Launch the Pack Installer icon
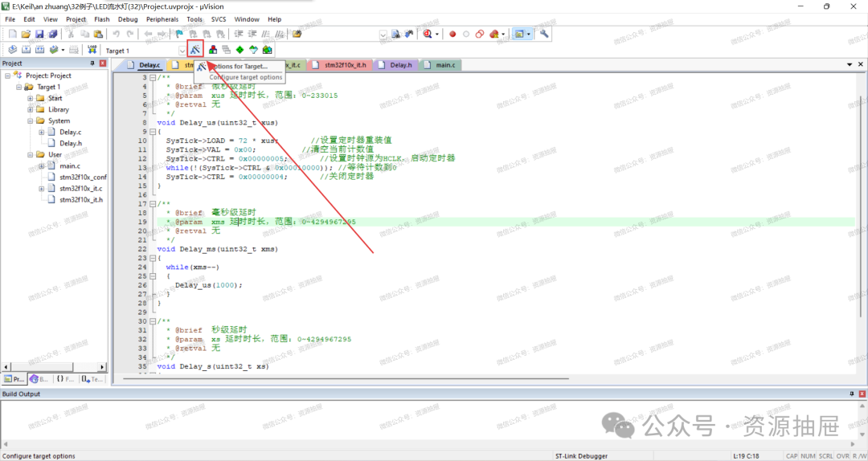 coord(268,50)
